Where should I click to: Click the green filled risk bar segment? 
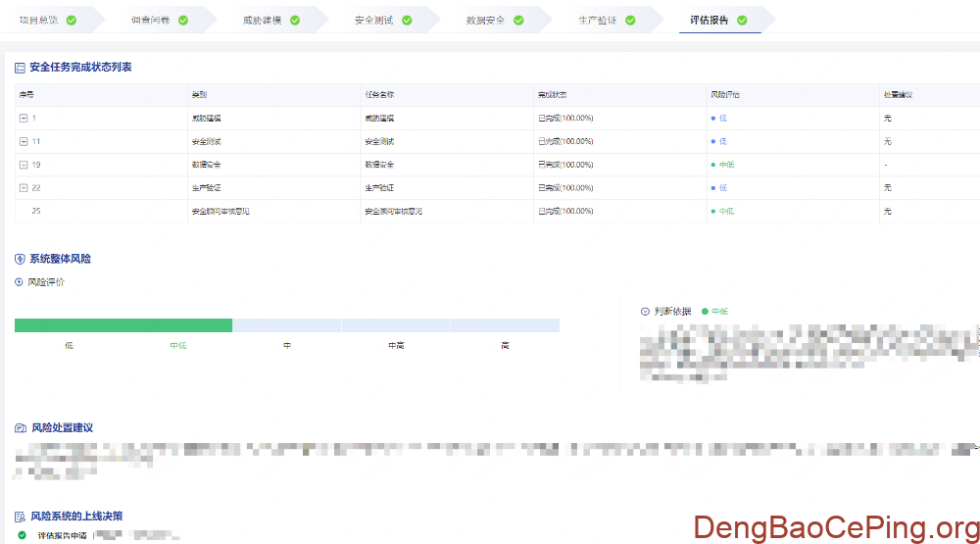(123, 325)
